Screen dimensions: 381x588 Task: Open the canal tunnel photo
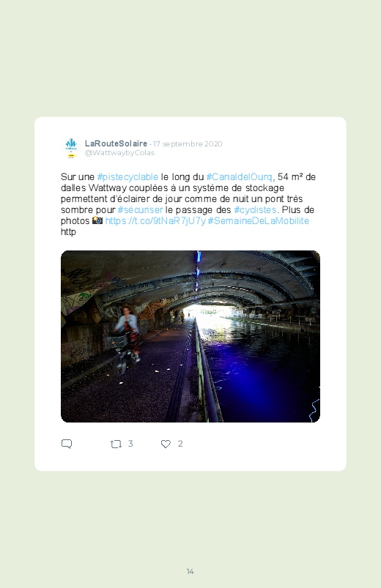190,336
